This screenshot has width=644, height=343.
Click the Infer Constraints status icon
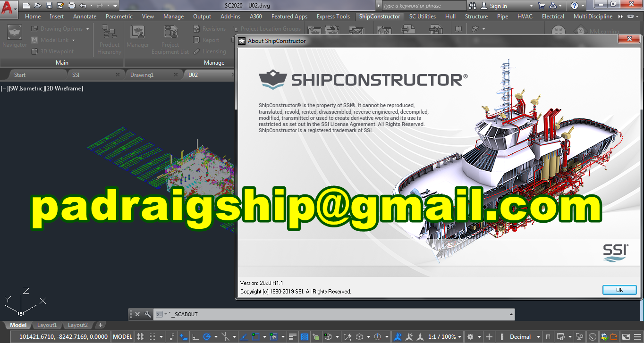(171, 337)
